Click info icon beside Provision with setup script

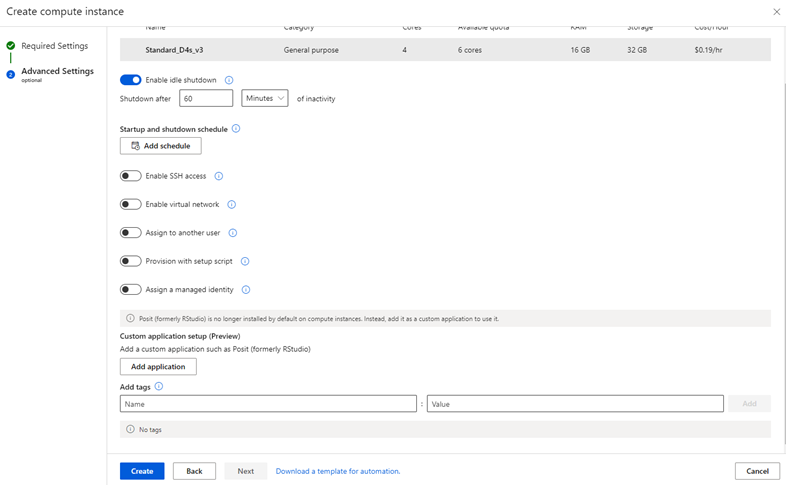click(x=245, y=261)
